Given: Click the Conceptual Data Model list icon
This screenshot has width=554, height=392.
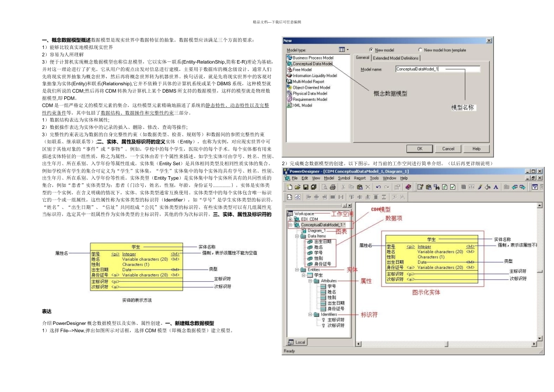Looking at the screenshot, I should (x=289, y=64).
